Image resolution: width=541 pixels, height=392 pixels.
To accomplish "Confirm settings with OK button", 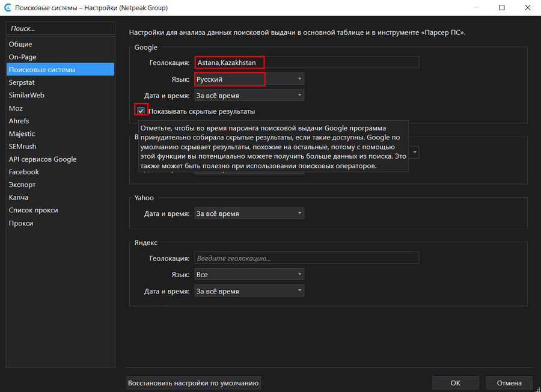I will [x=456, y=383].
